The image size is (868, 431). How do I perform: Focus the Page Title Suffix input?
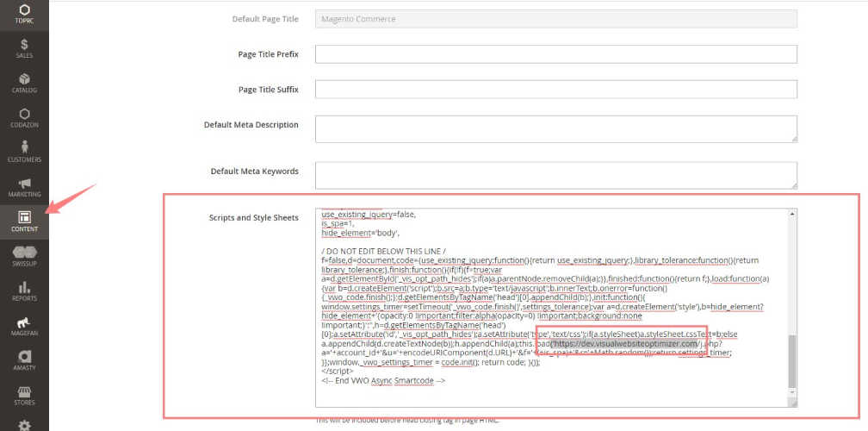coord(555,90)
